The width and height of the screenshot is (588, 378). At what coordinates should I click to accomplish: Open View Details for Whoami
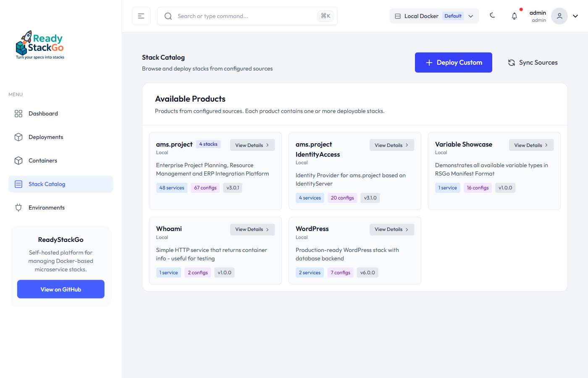[252, 230]
